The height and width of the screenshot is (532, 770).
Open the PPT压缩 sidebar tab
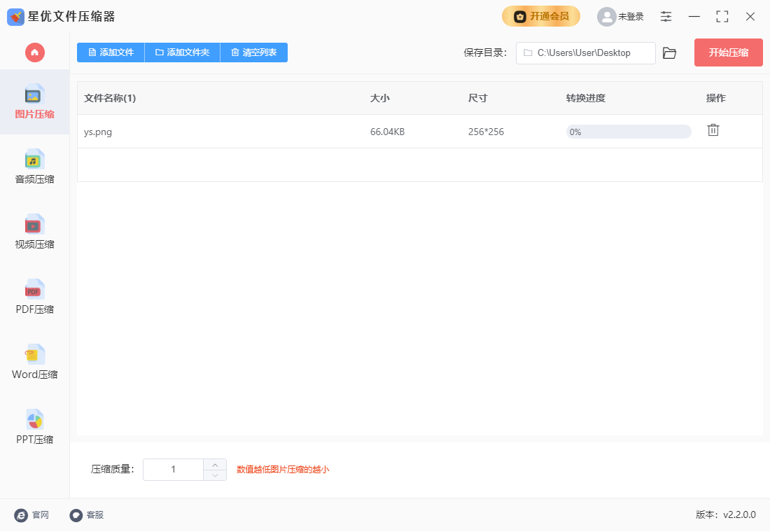tap(35, 428)
